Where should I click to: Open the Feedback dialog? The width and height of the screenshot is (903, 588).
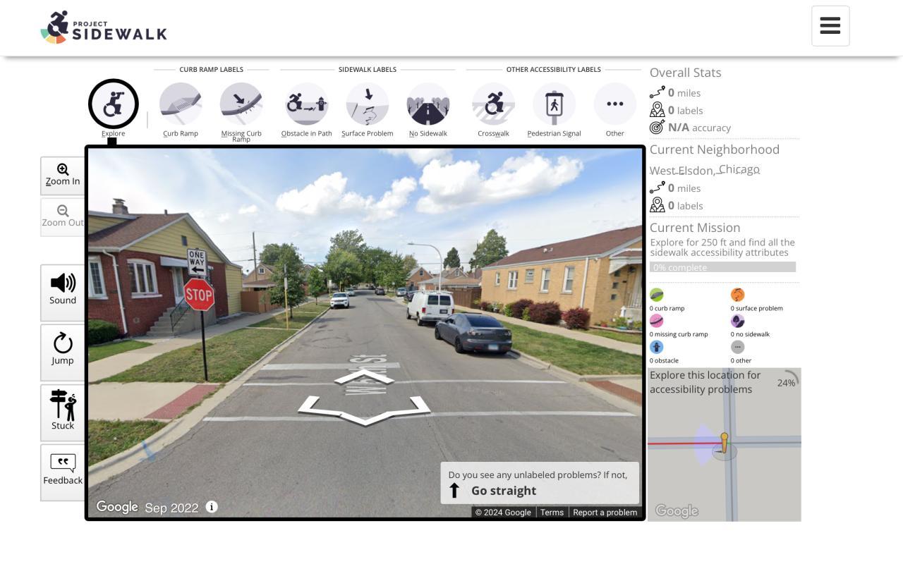63,472
